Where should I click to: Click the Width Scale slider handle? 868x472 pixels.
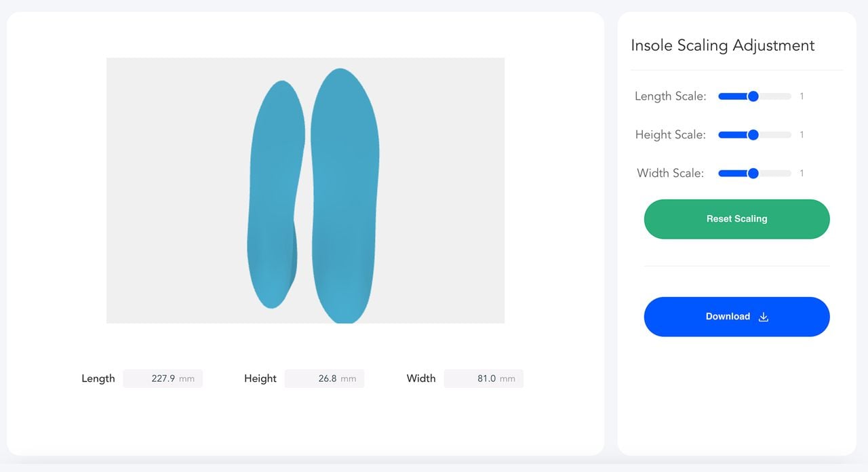coord(753,174)
